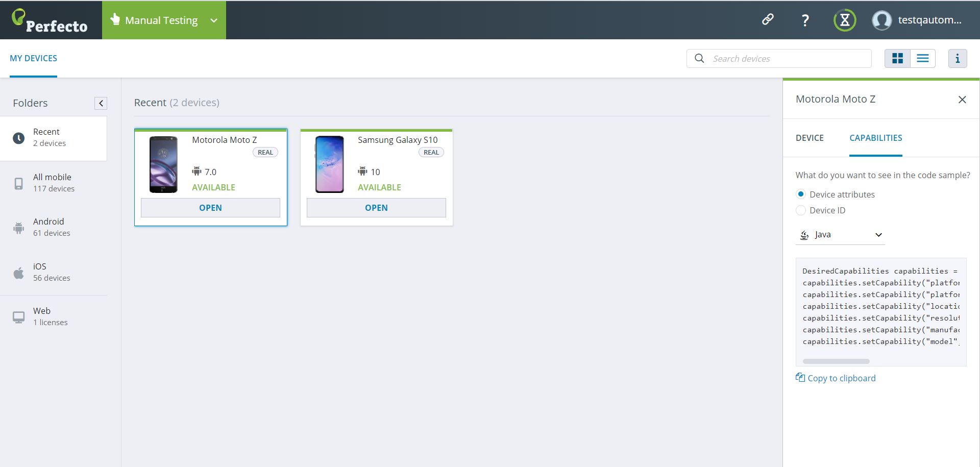Open the Recent folder
Image resolution: width=980 pixels, height=467 pixels.
[x=54, y=138]
